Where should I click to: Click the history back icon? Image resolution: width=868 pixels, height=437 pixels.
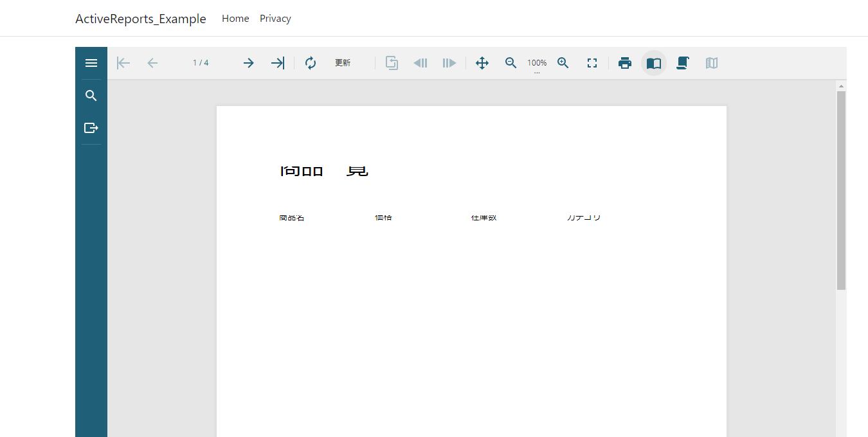pyautogui.click(x=420, y=63)
